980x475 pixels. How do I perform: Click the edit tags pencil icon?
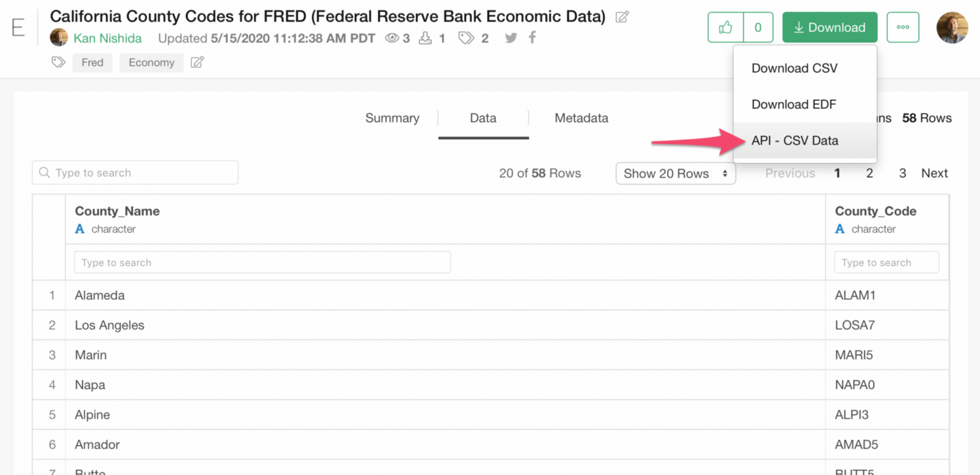(197, 62)
